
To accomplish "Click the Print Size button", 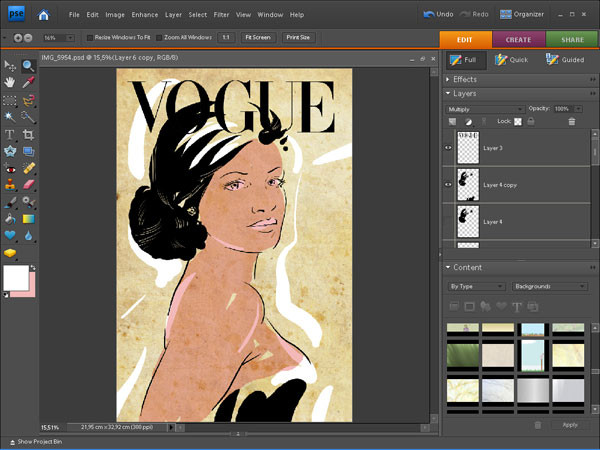I will tap(298, 38).
